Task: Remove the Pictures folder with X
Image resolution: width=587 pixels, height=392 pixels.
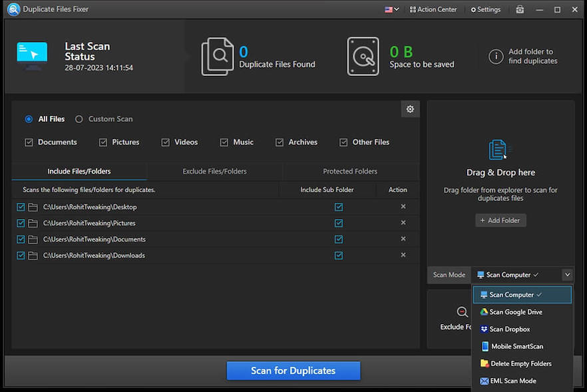Action: (403, 222)
